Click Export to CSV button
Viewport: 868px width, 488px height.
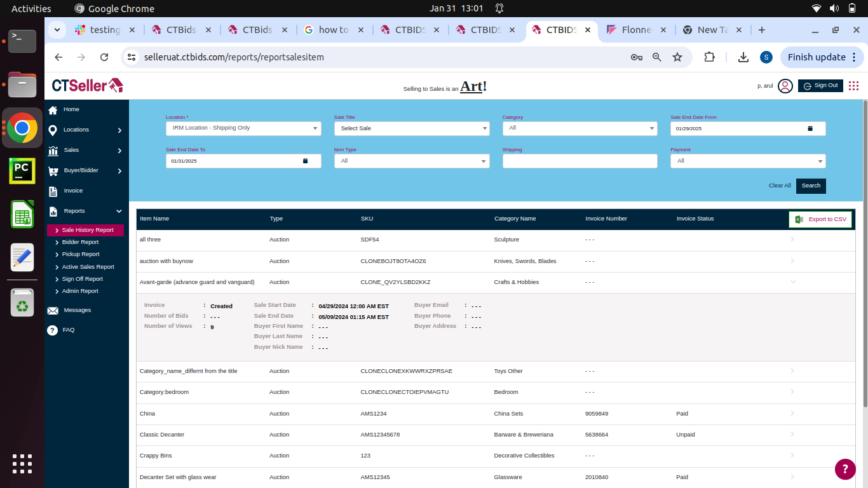pos(820,219)
